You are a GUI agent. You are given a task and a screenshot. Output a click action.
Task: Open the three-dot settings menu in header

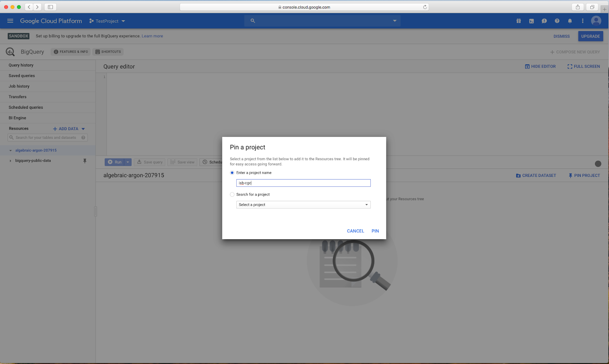[x=582, y=21]
